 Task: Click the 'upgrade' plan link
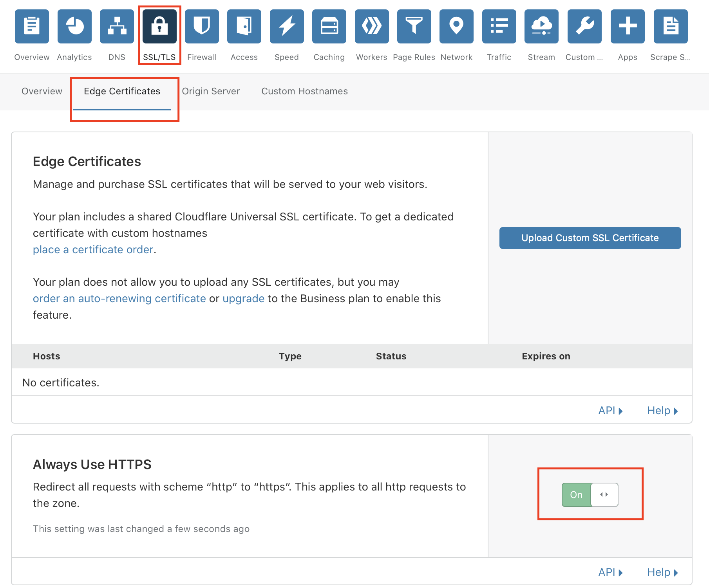click(x=244, y=299)
